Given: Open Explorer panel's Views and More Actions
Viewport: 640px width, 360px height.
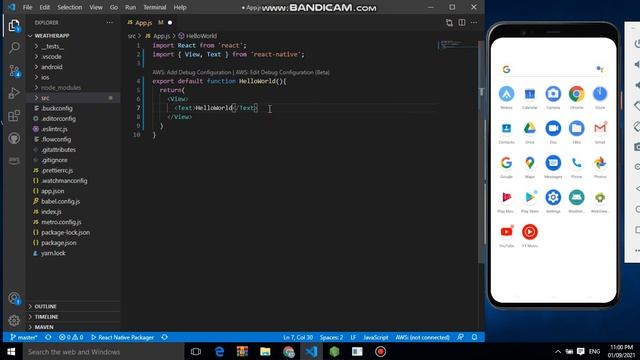Looking at the screenshot, I should pos(110,22).
